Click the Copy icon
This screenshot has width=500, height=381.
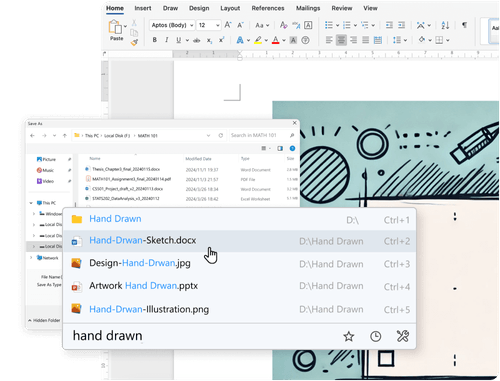134,33
